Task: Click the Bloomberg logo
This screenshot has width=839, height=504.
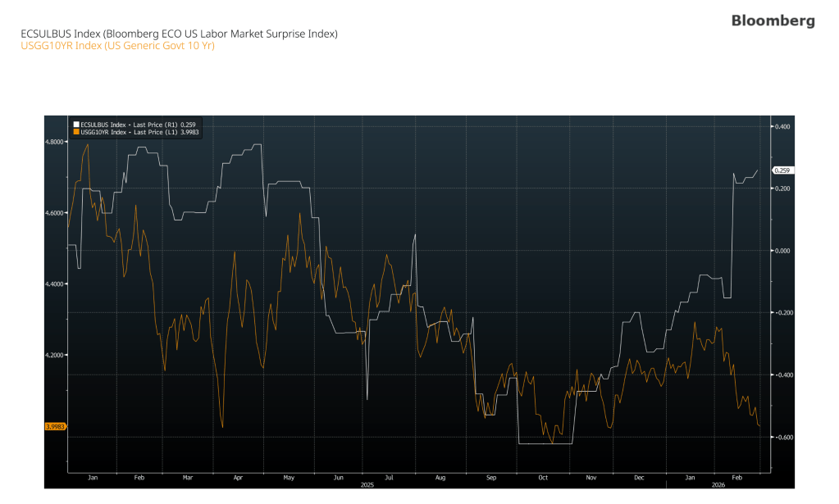Action: 773,20
